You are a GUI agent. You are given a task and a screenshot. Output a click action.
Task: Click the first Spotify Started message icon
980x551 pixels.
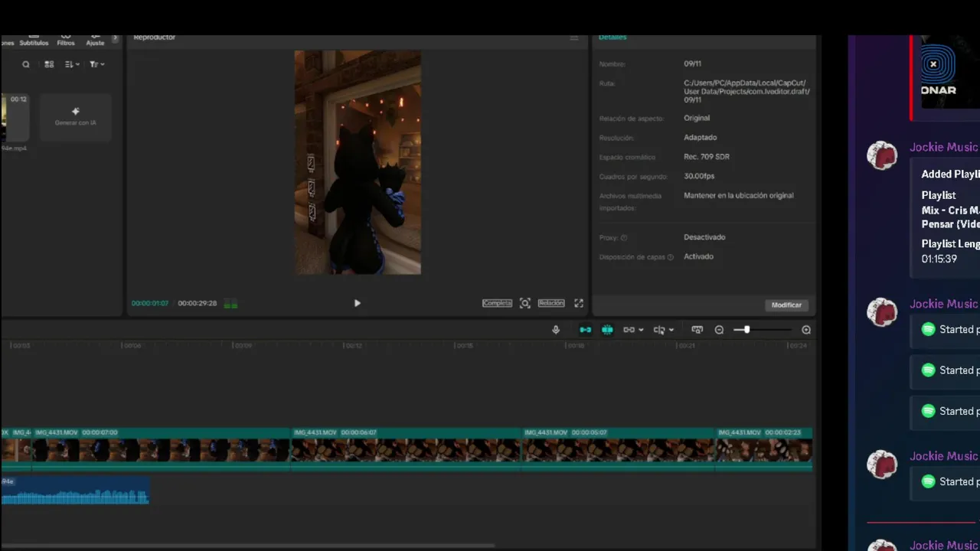[x=928, y=329]
